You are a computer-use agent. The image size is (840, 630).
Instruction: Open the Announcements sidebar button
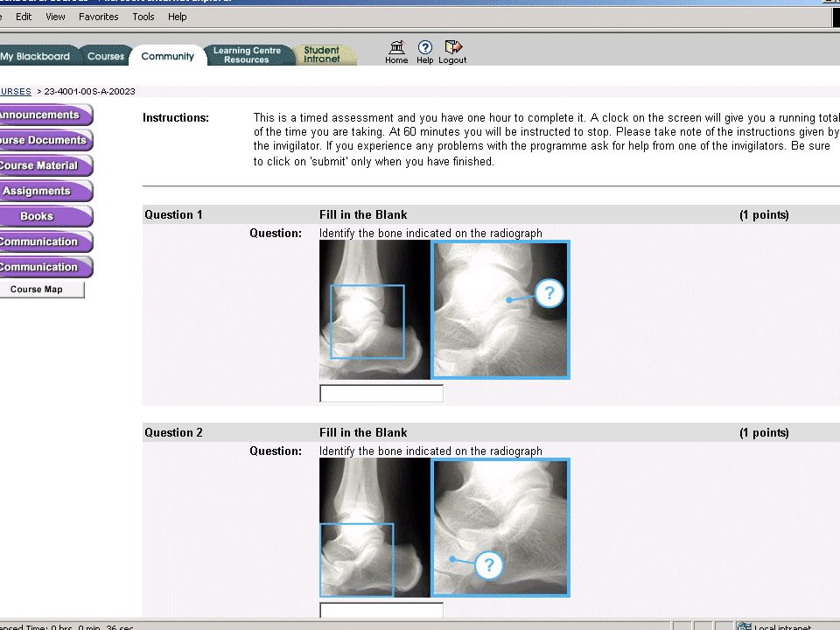click(45, 115)
